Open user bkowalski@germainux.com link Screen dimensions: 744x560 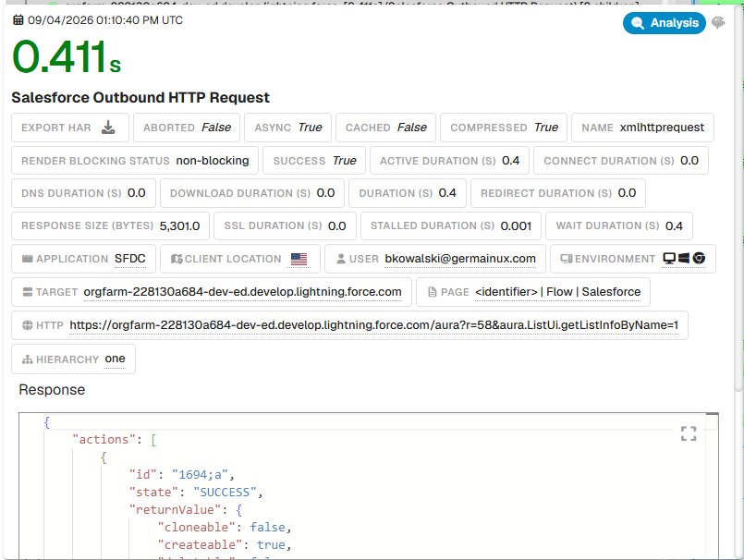pos(459,259)
